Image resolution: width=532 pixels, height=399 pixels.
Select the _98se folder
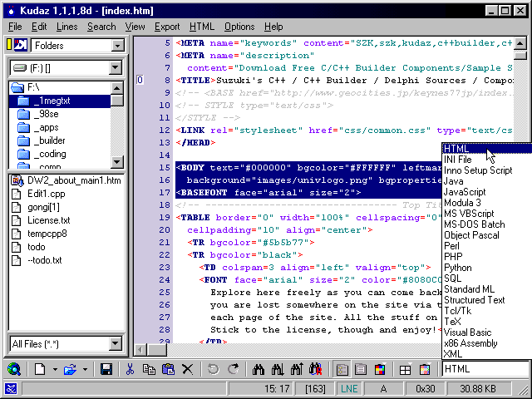47,114
